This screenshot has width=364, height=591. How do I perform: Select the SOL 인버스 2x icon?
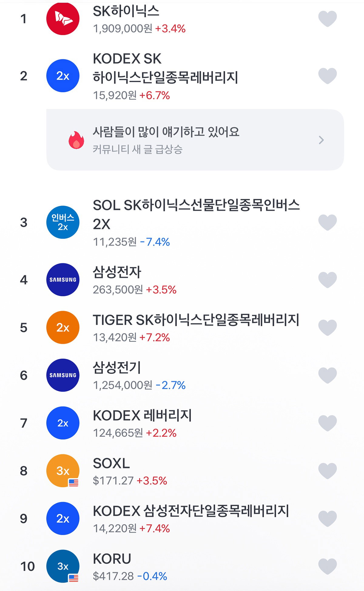click(63, 222)
